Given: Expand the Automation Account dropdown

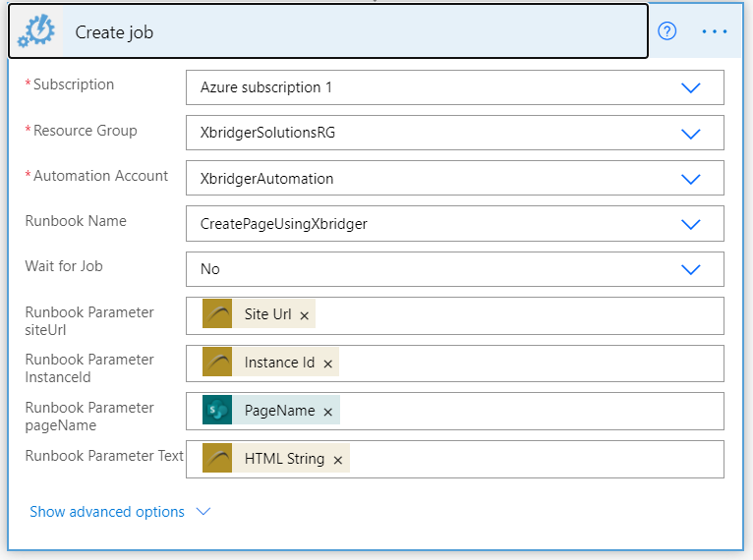Looking at the screenshot, I should tap(690, 179).
